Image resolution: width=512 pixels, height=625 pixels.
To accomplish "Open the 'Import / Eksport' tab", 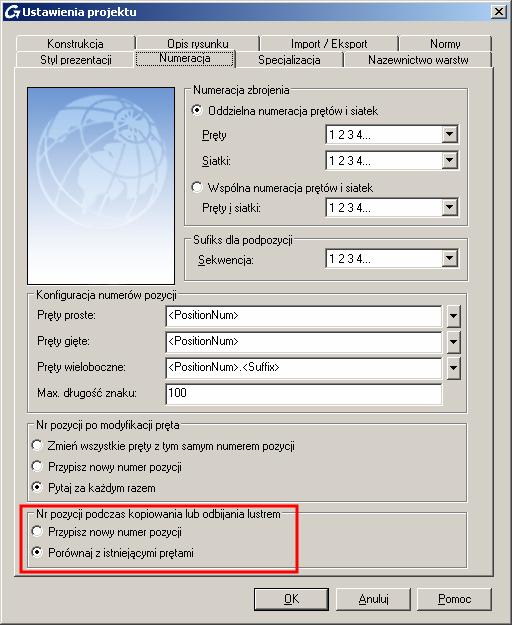I will coord(329,43).
